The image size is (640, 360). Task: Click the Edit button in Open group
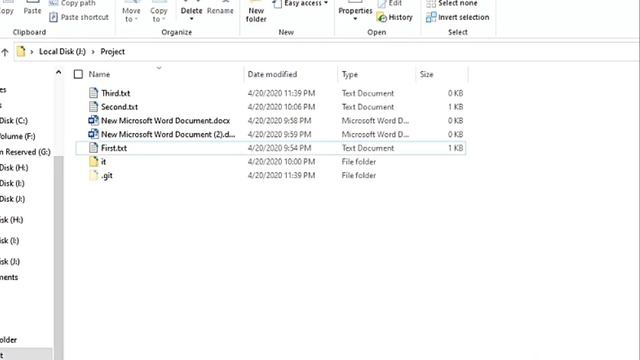[x=389, y=3]
